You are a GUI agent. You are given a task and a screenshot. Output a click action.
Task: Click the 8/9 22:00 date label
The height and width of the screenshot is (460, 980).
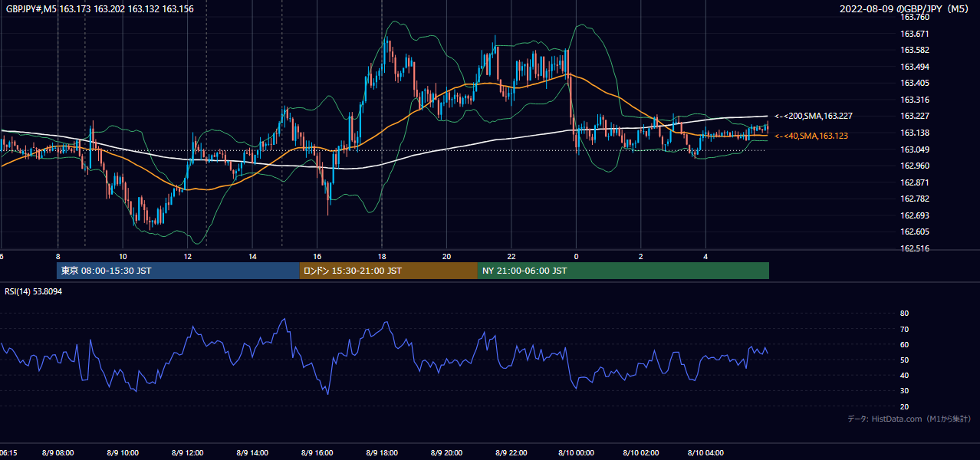511,453
